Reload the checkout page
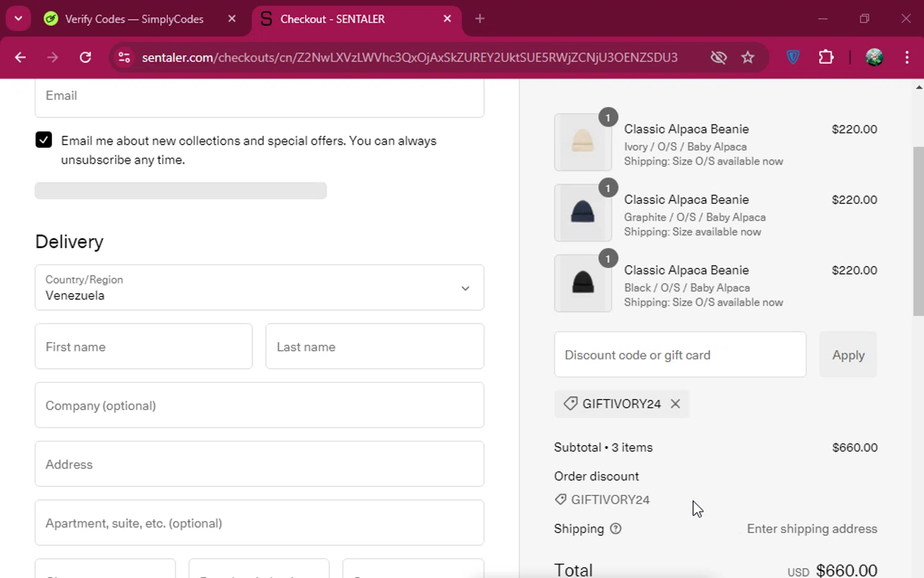Viewport: 924px width, 578px height. (x=86, y=57)
